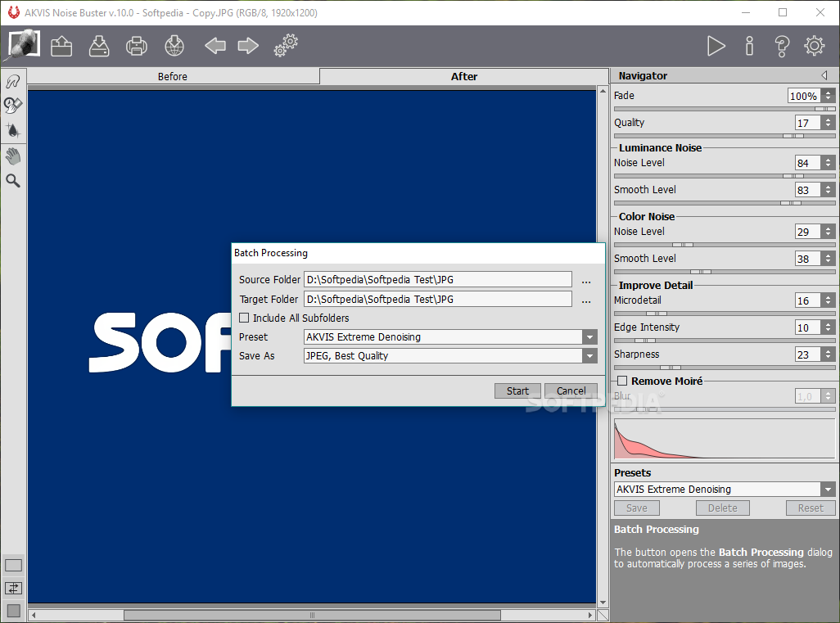Click the Publish/share globe icon
The width and height of the screenshot is (840, 623).
(x=174, y=46)
